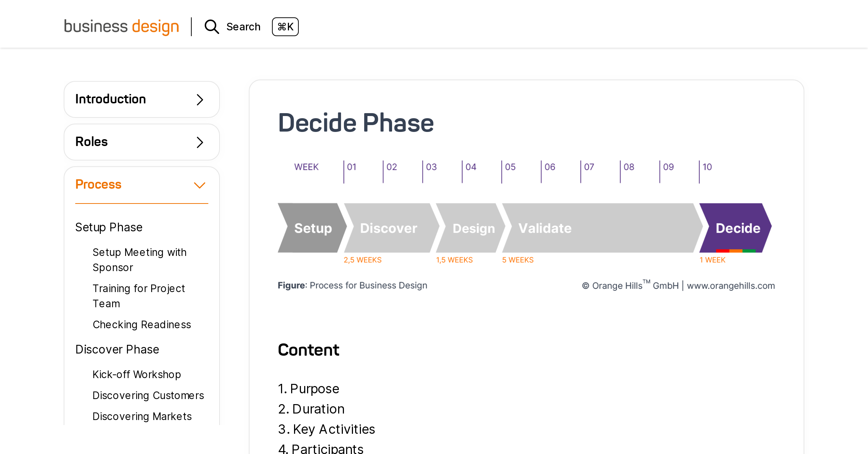Select the Validate arrow in the process diagram
Viewport: 868px width, 454px height.
coord(545,228)
